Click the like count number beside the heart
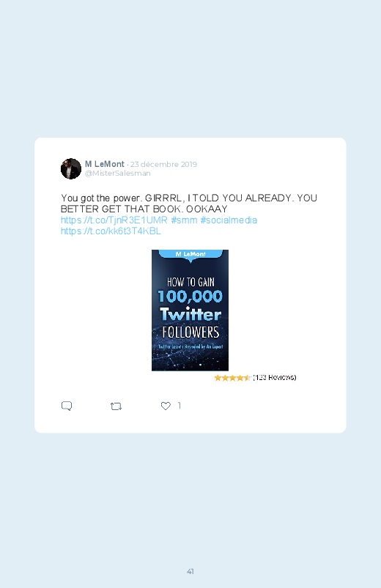Screen dimensions: 381x588 (180, 406)
